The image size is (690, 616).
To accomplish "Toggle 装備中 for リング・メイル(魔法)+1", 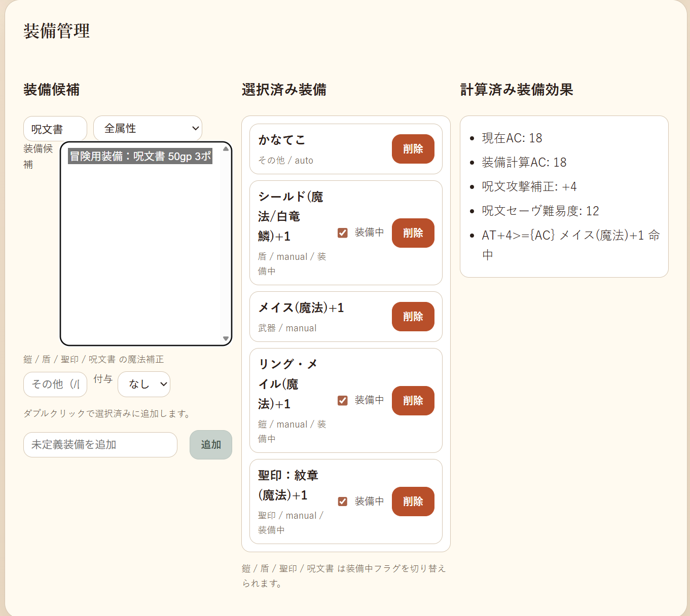I will pyautogui.click(x=343, y=400).
